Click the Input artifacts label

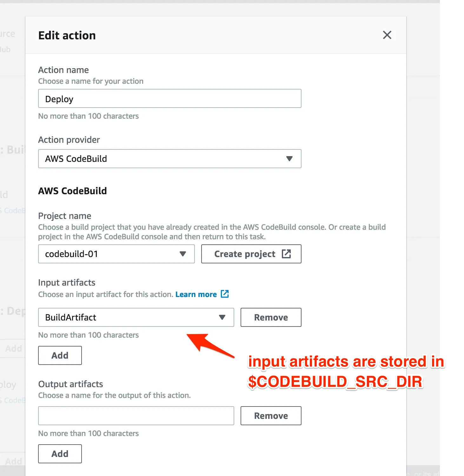(x=67, y=282)
